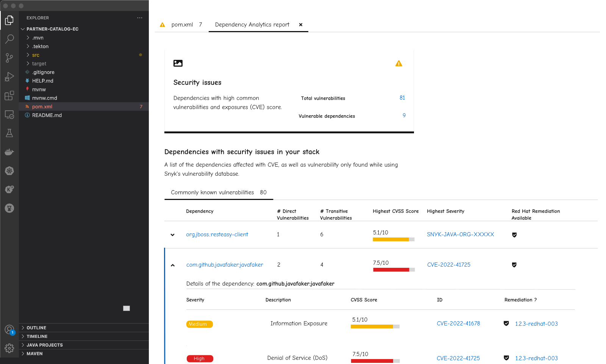This screenshot has height=364, width=606.
Task: Click shield icon next to CVE-2022-41725 remediation
Action: [x=506, y=358]
